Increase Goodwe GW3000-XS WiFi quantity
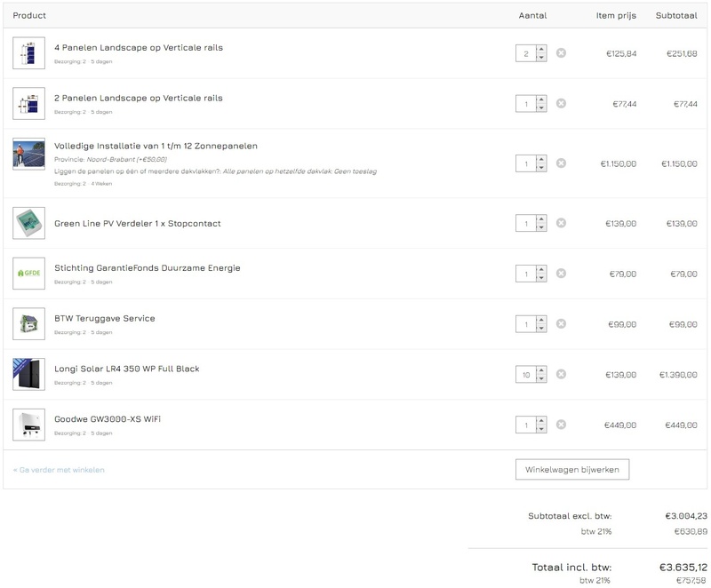Viewport: 711px width, 588px height. [x=541, y=421]
